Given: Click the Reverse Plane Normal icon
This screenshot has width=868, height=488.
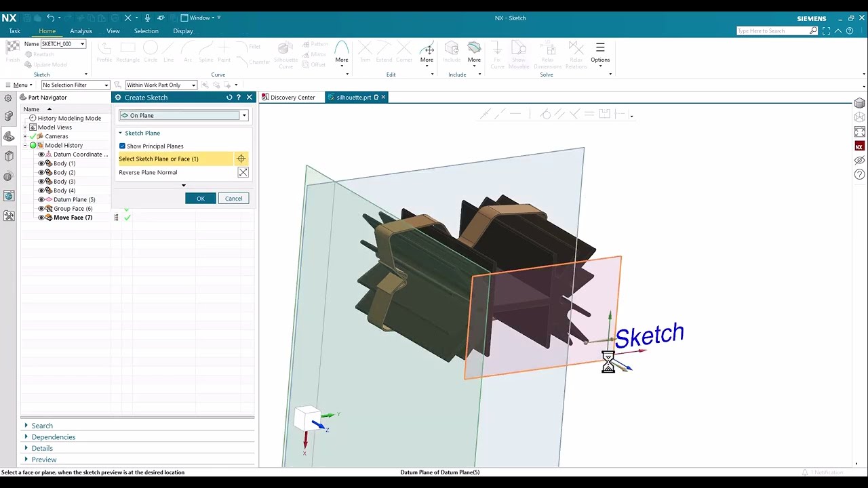Looking at the screenshot, I should tap(243, 172).
